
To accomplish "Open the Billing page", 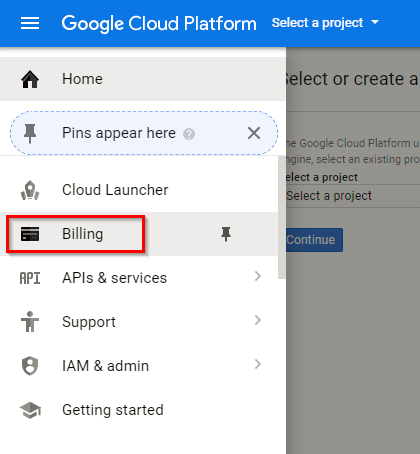I will [139, 234].
